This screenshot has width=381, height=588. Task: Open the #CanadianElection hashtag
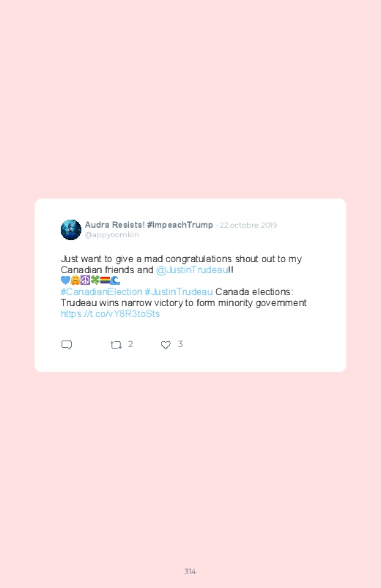pyautogui.click(x=101, y=291)
